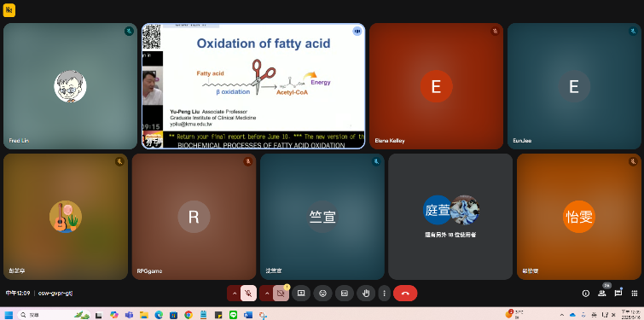644x320 pixels.
Task: Open the chat messages panel
Action: pos(618,294)
